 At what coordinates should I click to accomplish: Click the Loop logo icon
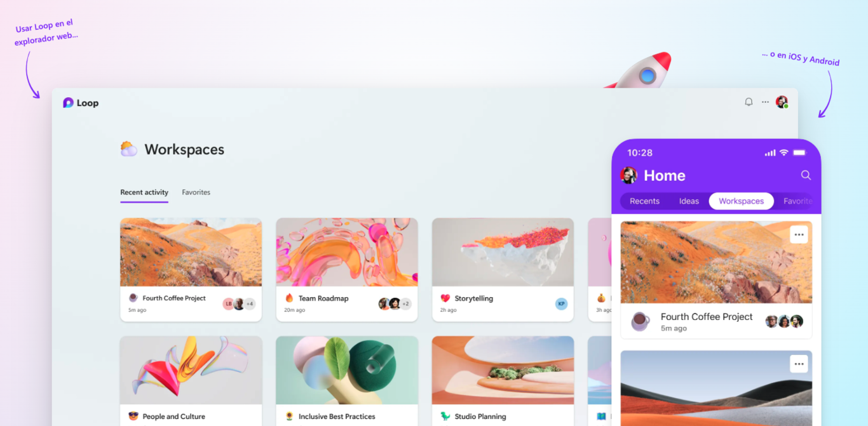(x=68, y=103)
